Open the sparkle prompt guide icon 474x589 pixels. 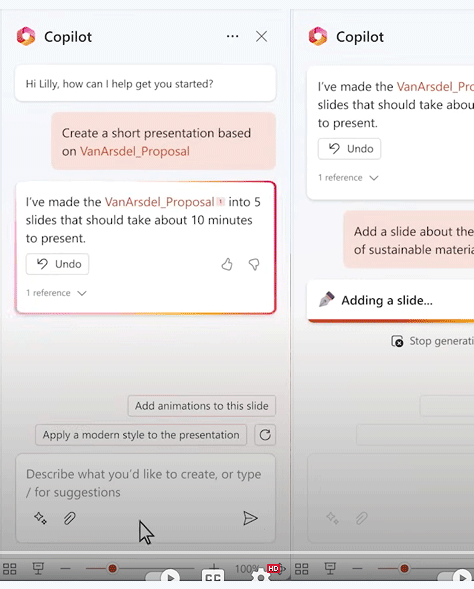(x=40, y=518)
